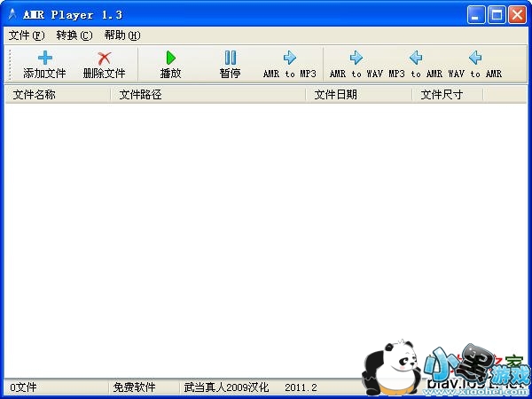Screen dimensions: 532x399
Task: Click the 免费软件 status bar text
Action: pos(134,387)
